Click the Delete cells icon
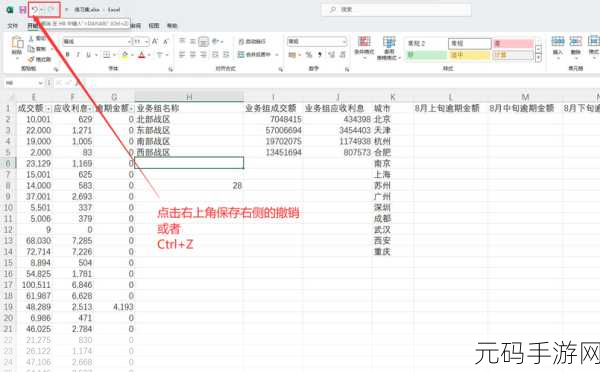 pyautogui.click(x=576, y=41)
